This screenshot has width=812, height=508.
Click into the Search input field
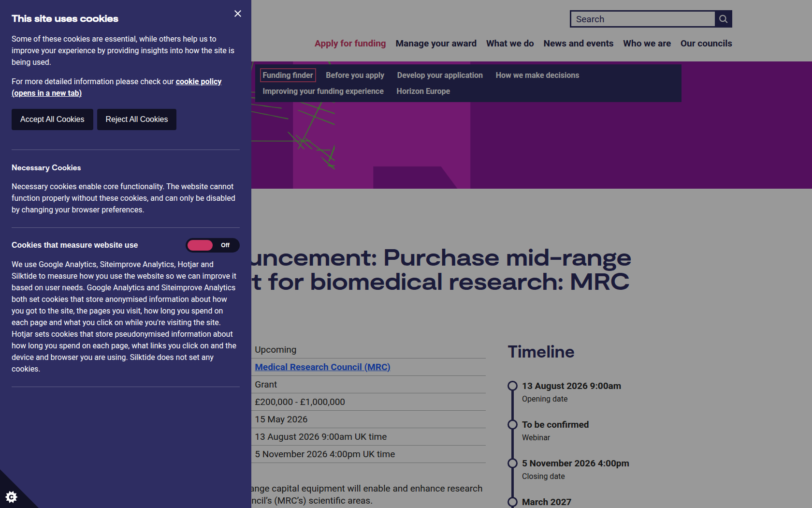point(642,19)
